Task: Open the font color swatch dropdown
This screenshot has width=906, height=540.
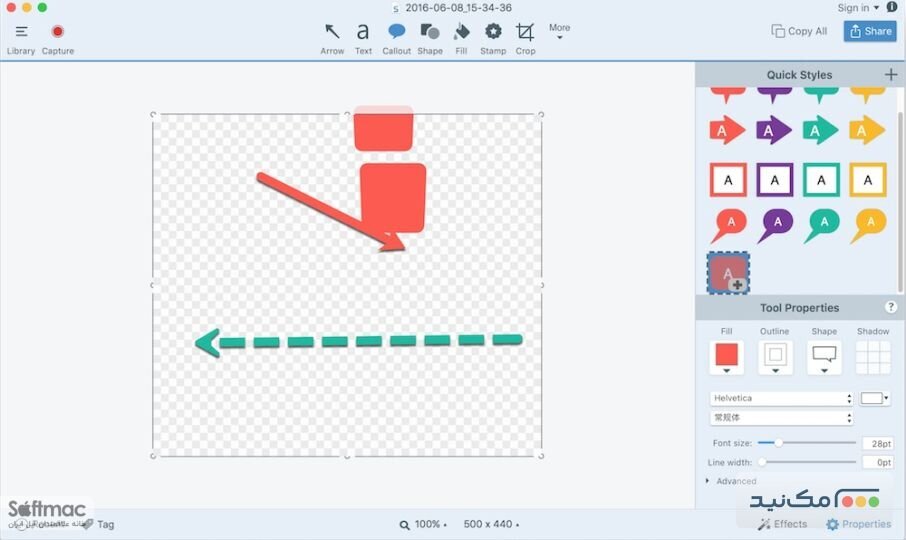Action: [874, 398]
